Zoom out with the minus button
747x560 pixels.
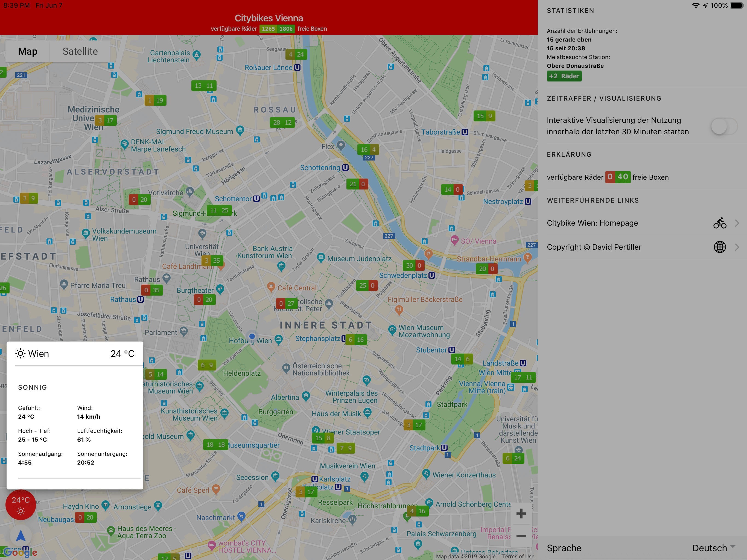[x=521, y=536]
